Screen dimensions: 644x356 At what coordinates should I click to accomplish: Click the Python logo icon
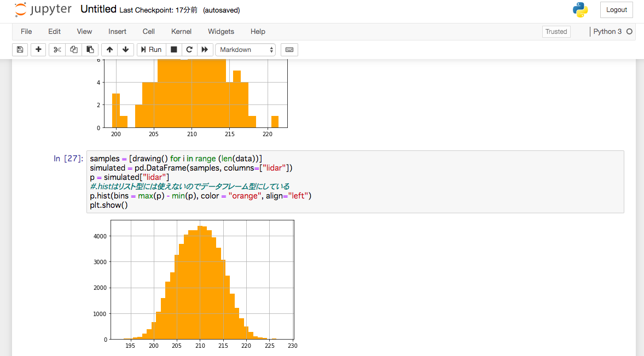(x=580, y=10)
